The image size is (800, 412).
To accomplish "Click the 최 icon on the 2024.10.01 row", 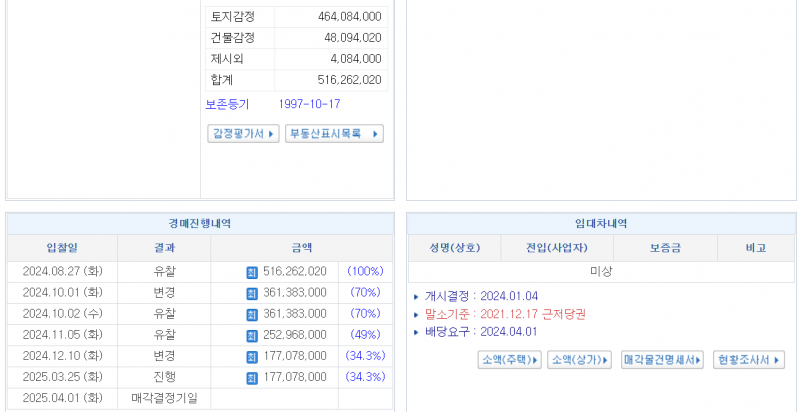I will click(x=251, y=293).
